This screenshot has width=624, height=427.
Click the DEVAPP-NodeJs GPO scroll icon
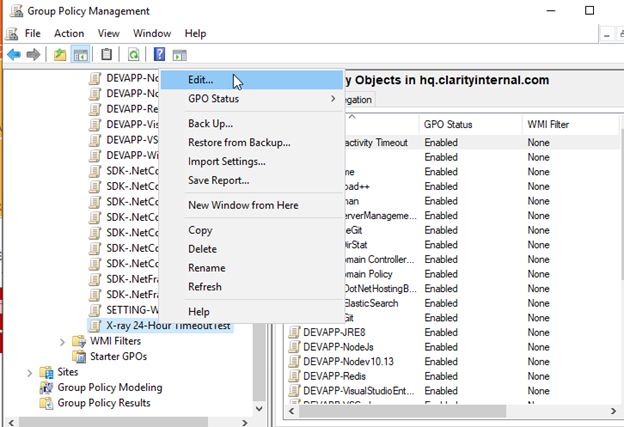[294, 347]
